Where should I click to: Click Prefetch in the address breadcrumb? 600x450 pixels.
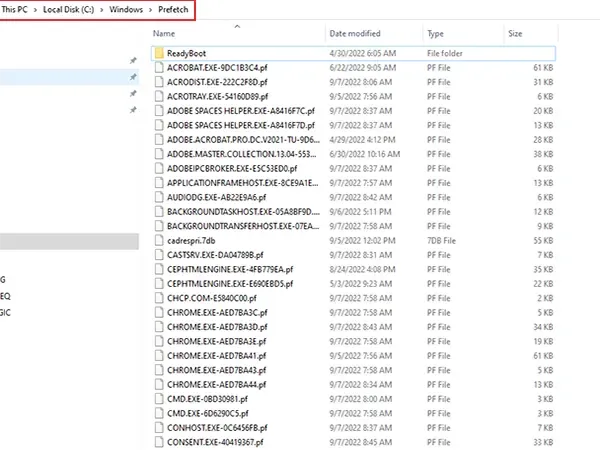(173, 10)
